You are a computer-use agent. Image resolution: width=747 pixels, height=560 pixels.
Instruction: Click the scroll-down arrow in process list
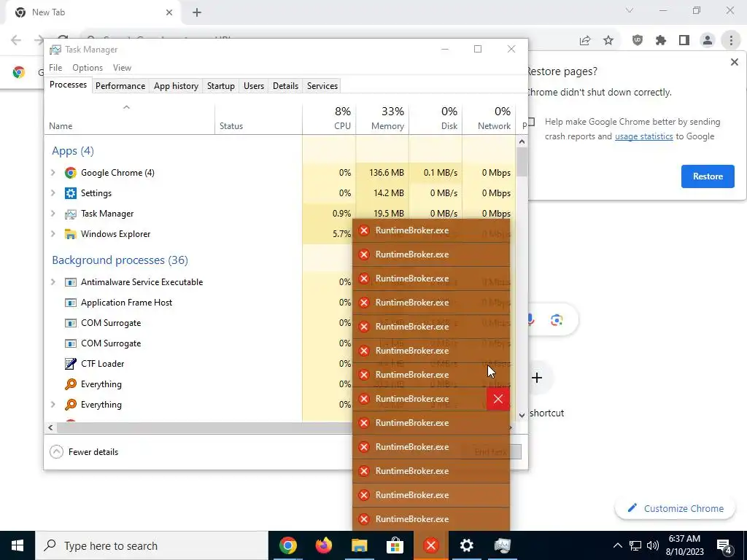[x=522, y=415]
